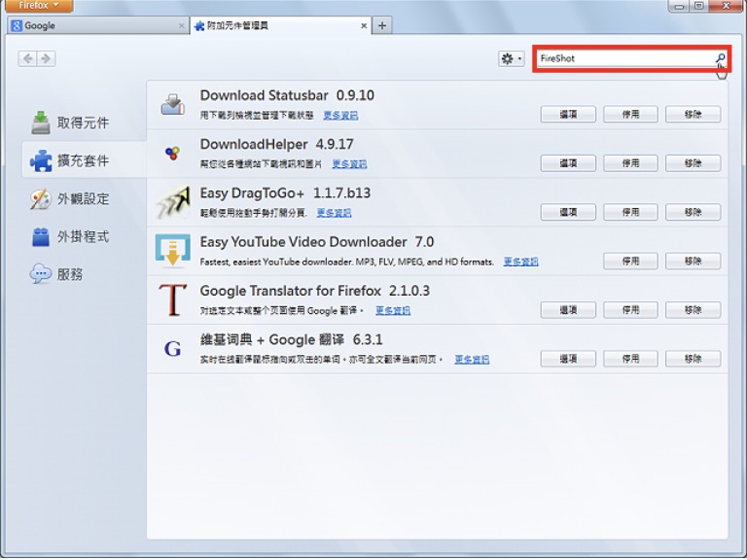
Task: Select Easy YouTube Video Downloader 7.0 title
Action: (317, 242)
